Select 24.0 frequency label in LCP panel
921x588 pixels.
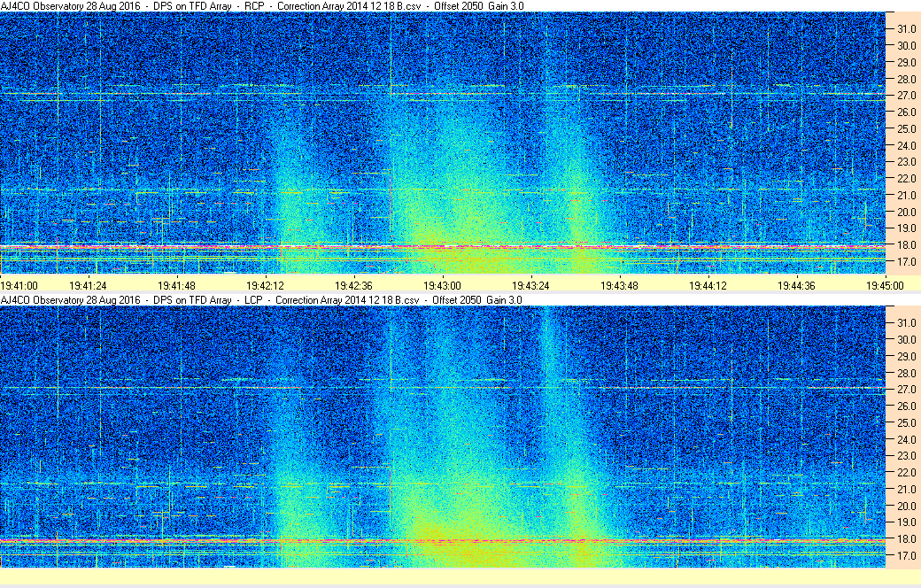coord(906,439)
